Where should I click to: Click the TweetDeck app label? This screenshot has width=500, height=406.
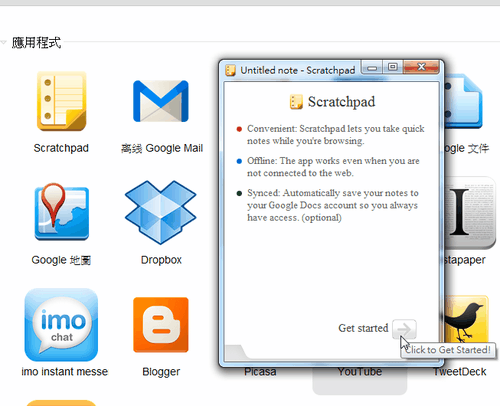(x=460, y=372)
